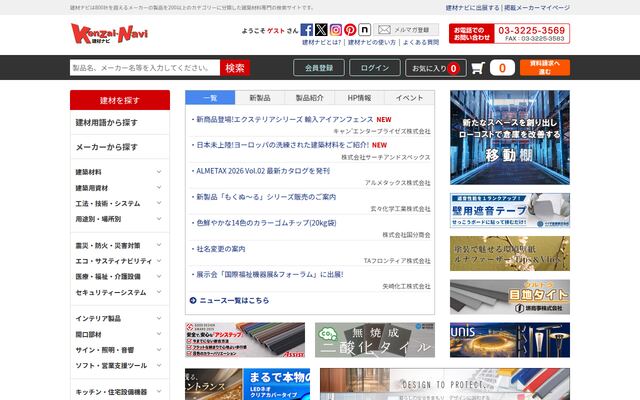Open the 掲載メーカーマイページ link
Viewport: 640px width, 400px height.
pos(537,8)
